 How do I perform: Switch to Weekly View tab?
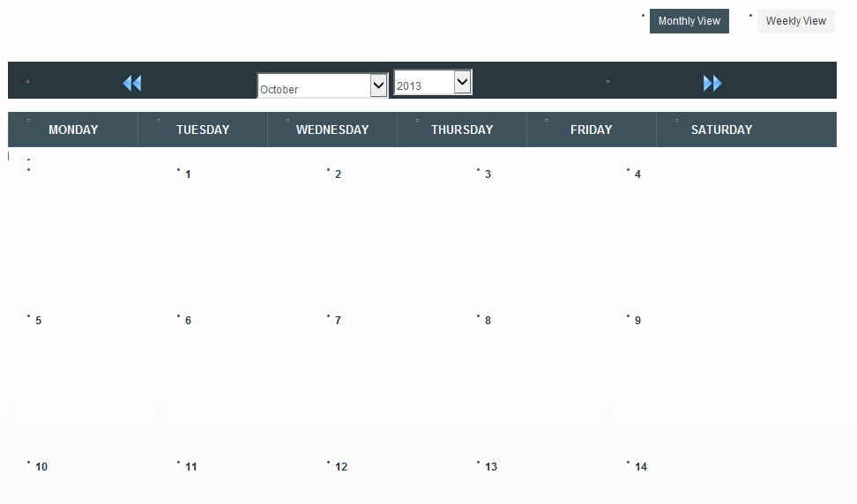pos(795,21)
